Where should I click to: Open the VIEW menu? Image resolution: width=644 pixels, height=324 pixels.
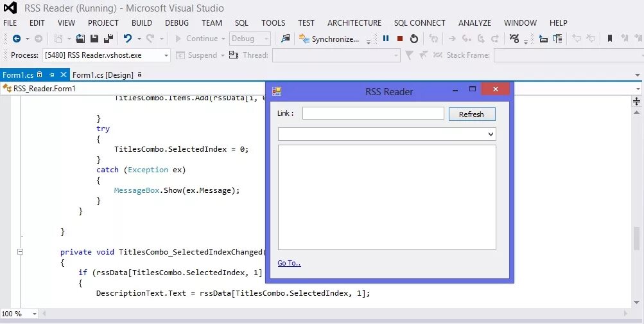(66, 23)
